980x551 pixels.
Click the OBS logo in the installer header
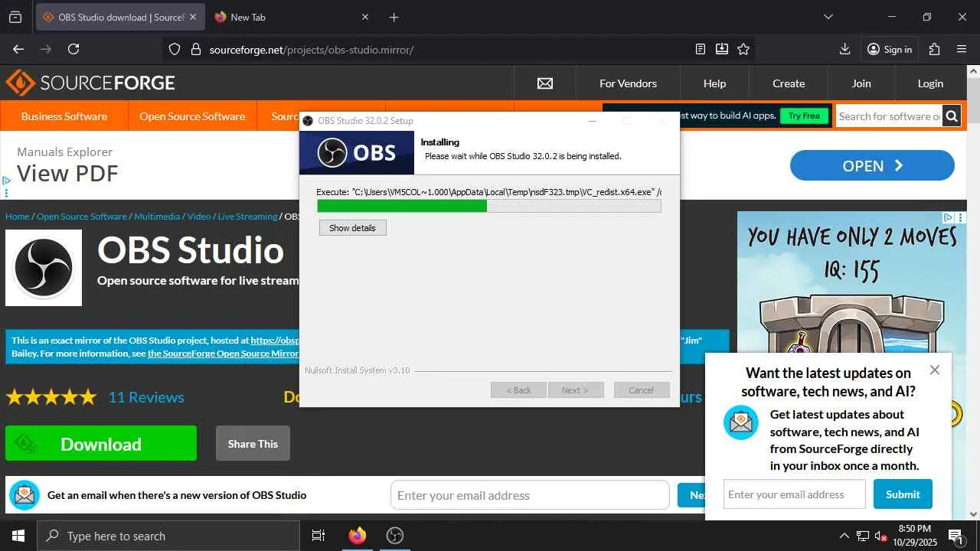357,153
